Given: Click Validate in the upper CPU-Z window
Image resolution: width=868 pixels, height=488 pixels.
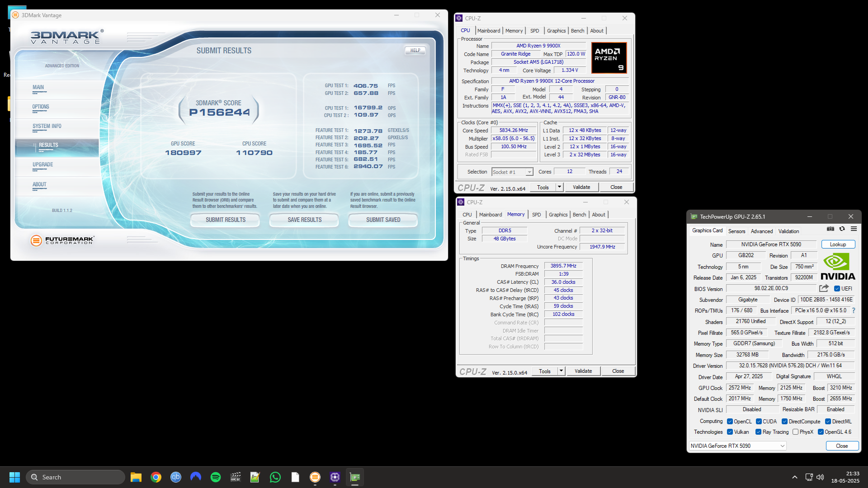Looking at the screenshot, I should tap(581, 187).
